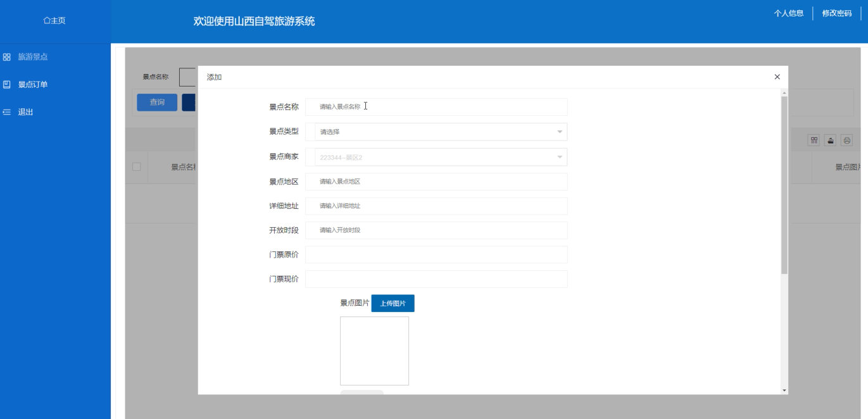The image size is (868, 419).
Task: Focus the 开放时段 input field
Action: pyautogui.click(x=436, y=230)
